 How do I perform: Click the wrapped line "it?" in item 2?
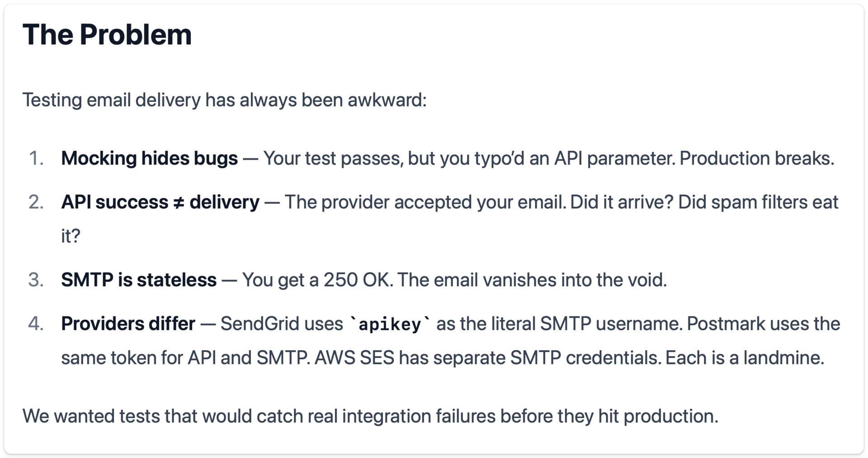point(71,236)
